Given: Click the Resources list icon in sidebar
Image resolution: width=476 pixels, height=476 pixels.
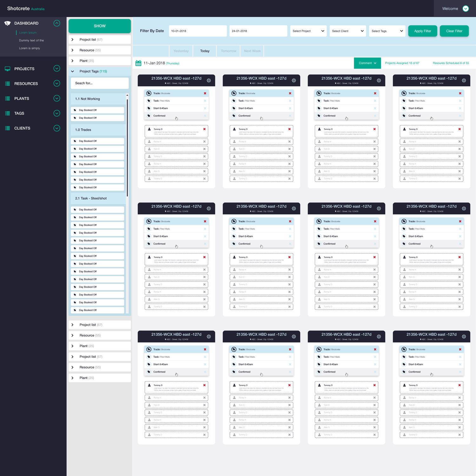Looking at the screenshot, I should 8,84.
